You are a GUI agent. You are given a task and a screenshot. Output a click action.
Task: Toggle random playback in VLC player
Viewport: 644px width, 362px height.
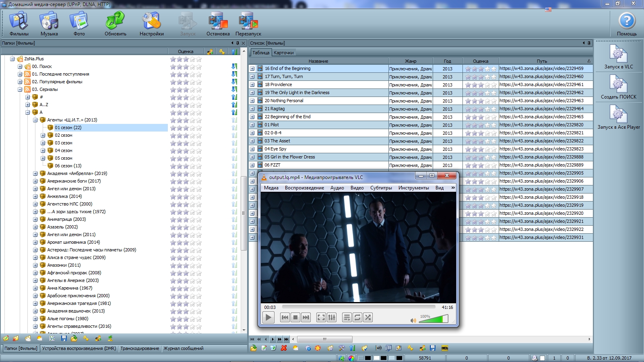click(x=368, y=317)
